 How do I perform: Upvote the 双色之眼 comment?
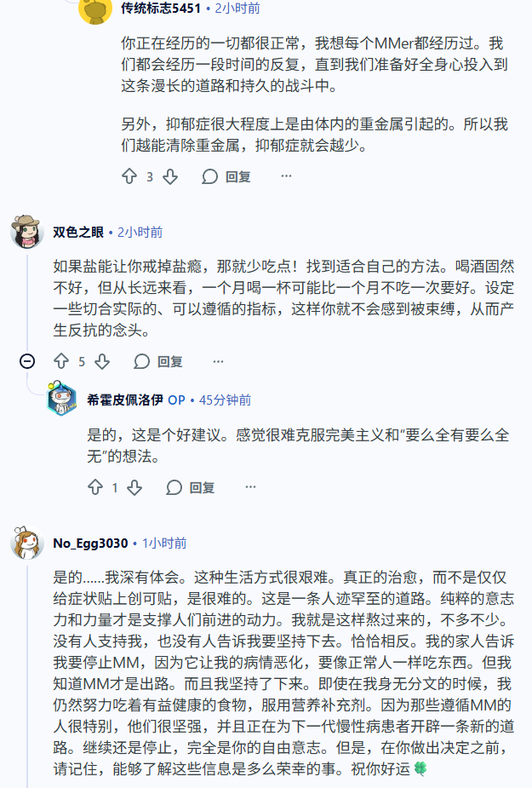tap(61, 361)
